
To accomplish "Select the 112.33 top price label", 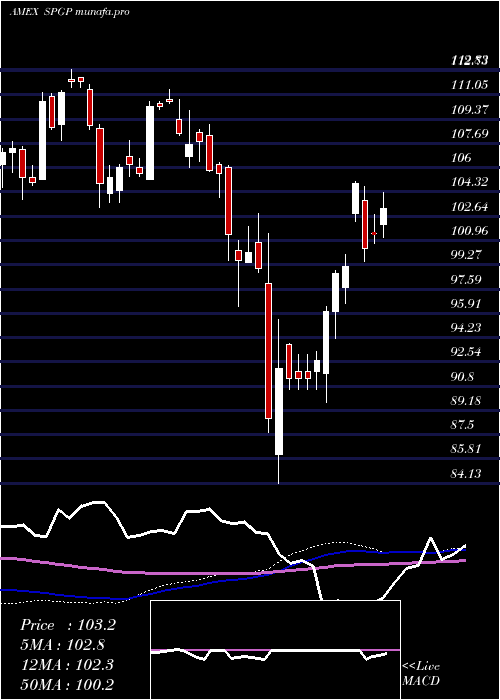I will tap(468, 60).
